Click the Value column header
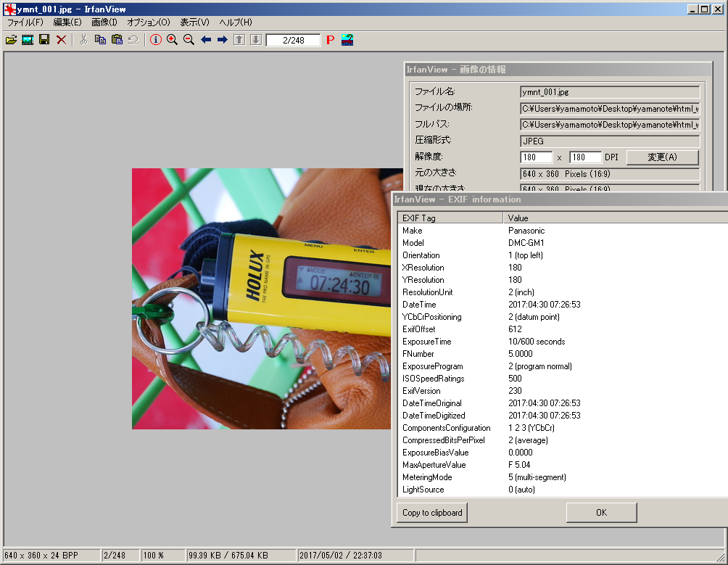The image size is (728, 565). [x=616, y=218]
